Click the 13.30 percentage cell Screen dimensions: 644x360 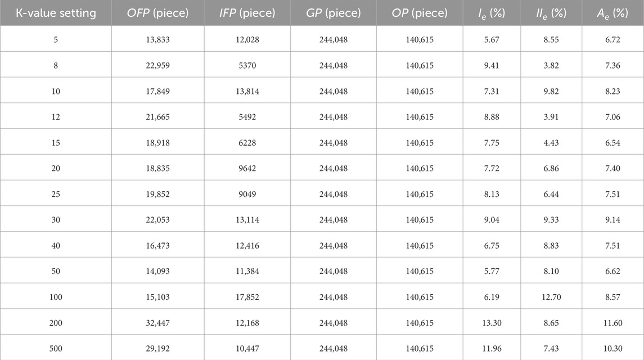[x=492, y=322]
